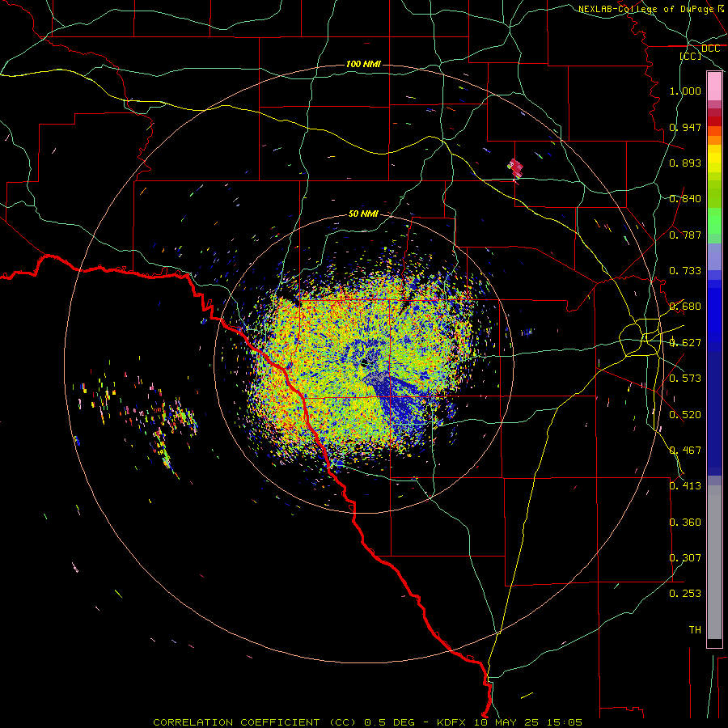Select the 0.307 scale value
728x728 pixels.
click(x=685, y=558)
